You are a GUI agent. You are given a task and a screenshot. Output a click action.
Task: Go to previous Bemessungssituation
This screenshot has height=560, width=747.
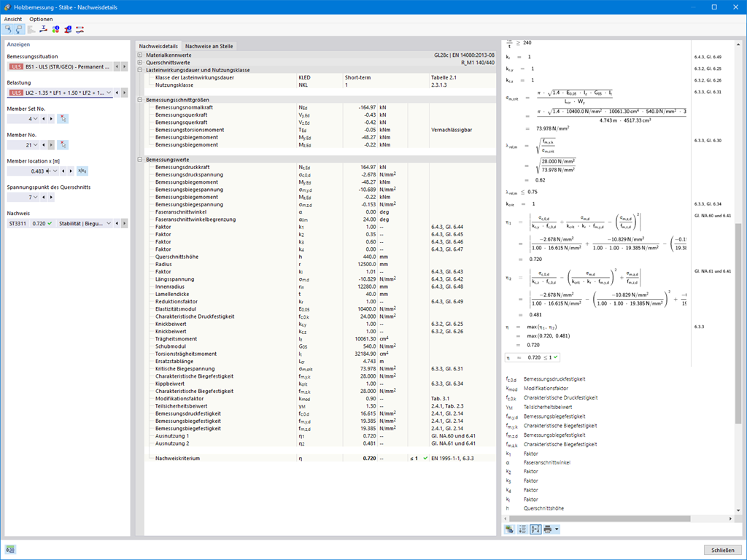click(117, 66)
